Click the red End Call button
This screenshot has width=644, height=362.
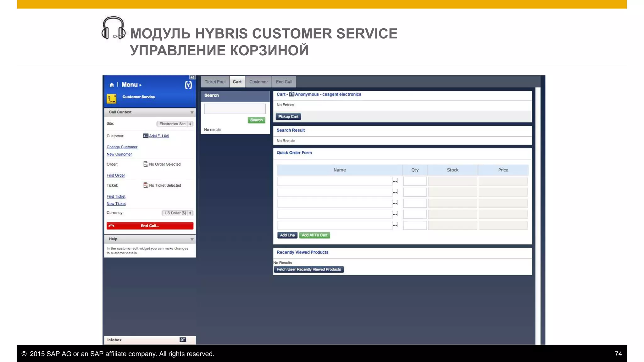[x=150, y=226]
